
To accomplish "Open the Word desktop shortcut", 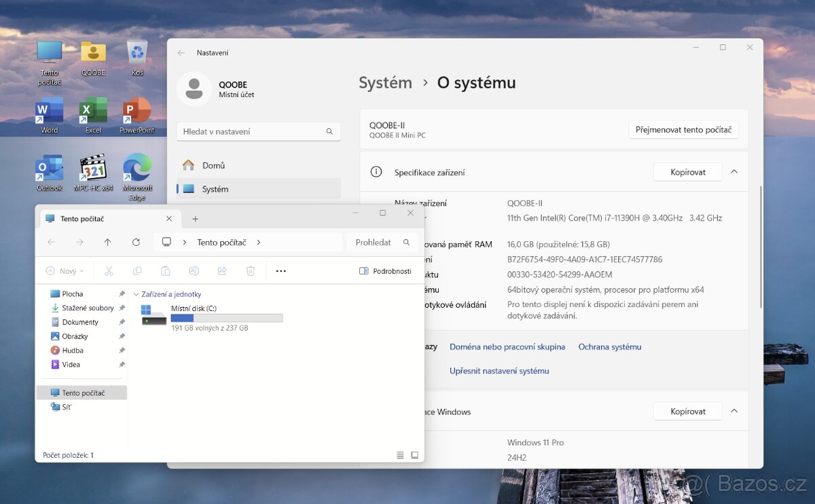I will tap(49, 111).
